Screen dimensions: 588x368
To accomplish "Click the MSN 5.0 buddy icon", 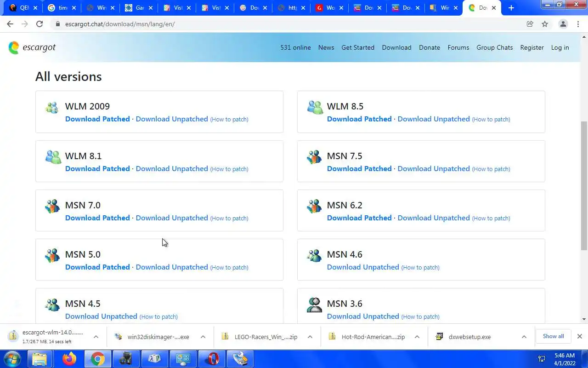I will 52,255.
